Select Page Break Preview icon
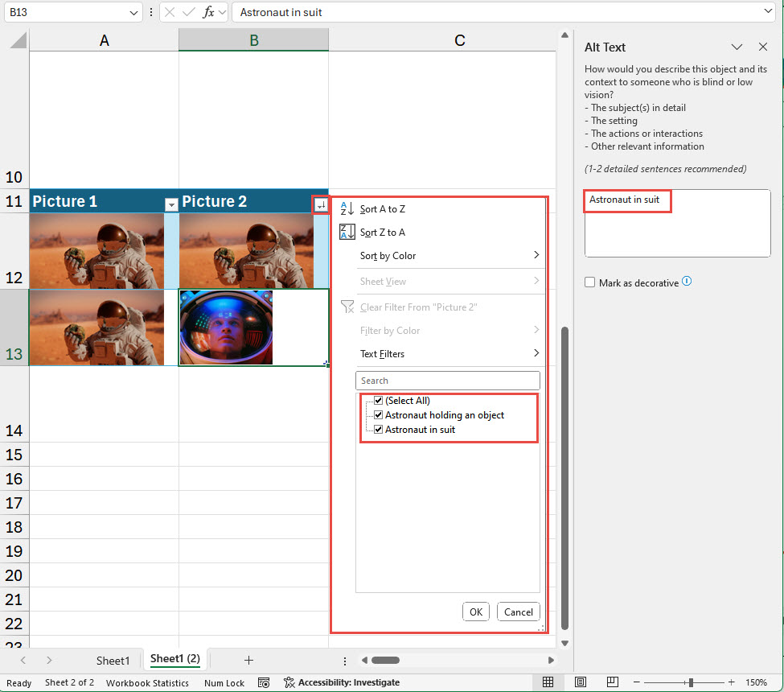The width and height of the screenshot is (784, 692). tap(612, 682)
